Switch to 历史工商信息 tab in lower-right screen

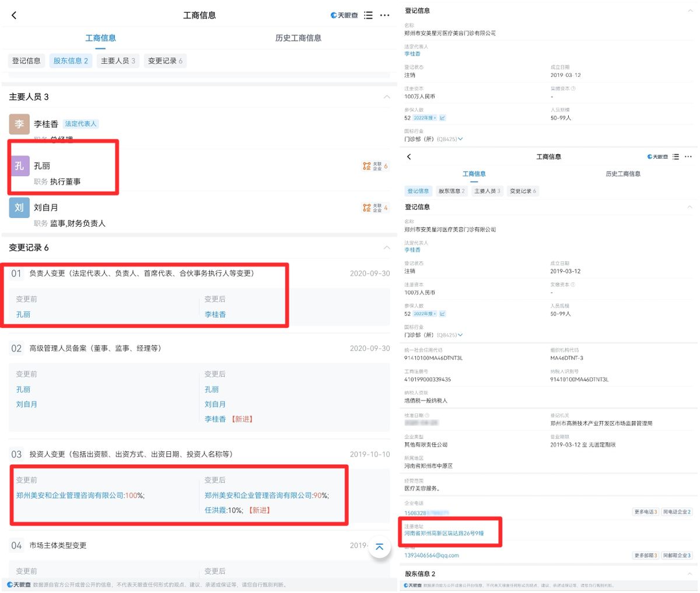623,174
